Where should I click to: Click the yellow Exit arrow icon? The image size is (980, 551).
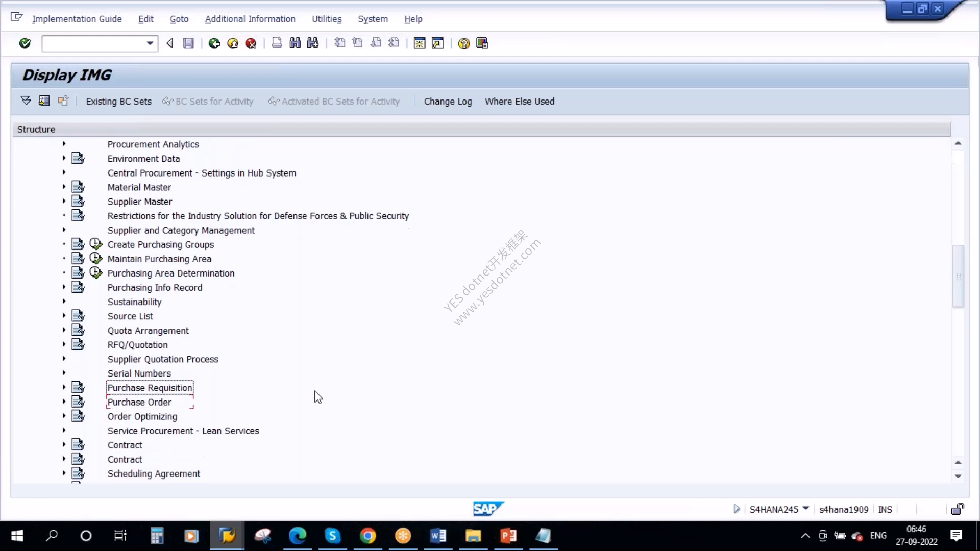[233, 43]
